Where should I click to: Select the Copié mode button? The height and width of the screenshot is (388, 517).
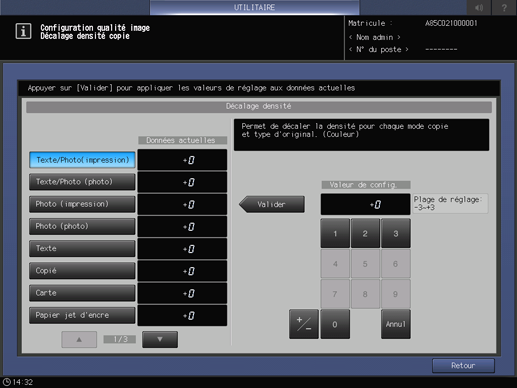coord(82,271)
